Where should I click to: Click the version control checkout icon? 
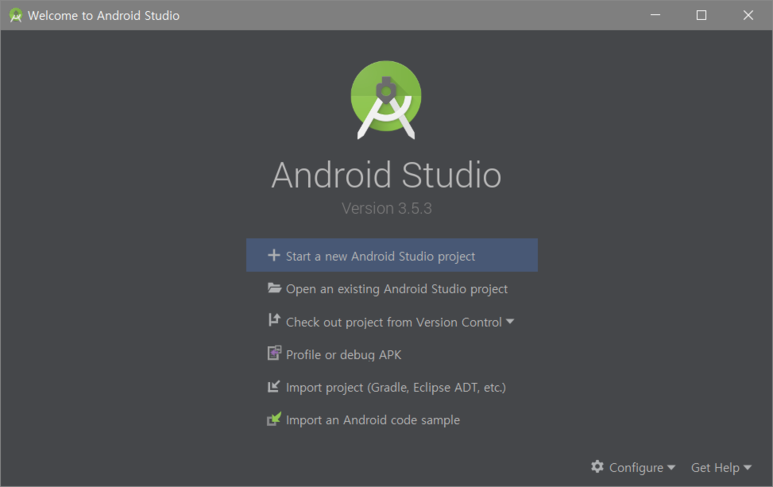click(274, 320)
